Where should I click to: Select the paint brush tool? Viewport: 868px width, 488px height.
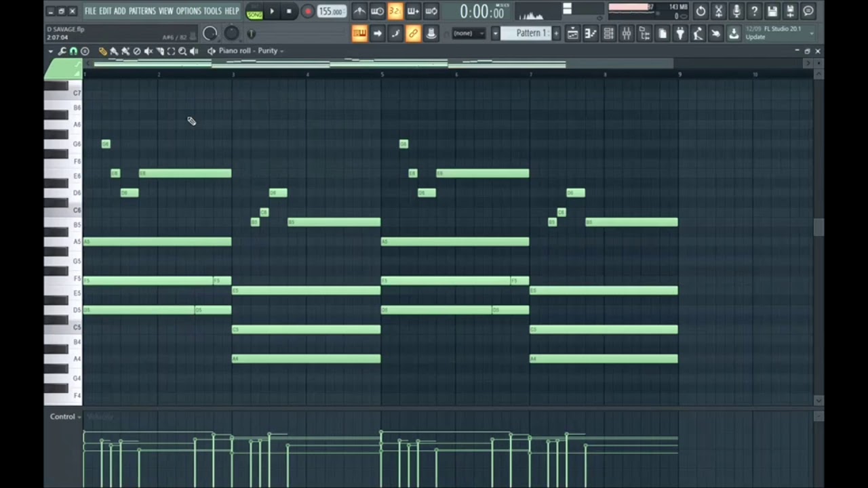point(114,52)
